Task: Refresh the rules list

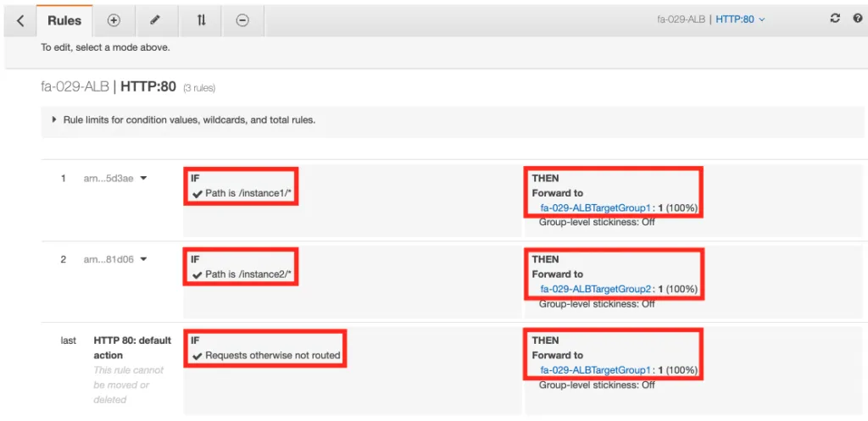Action: (835, 19)
